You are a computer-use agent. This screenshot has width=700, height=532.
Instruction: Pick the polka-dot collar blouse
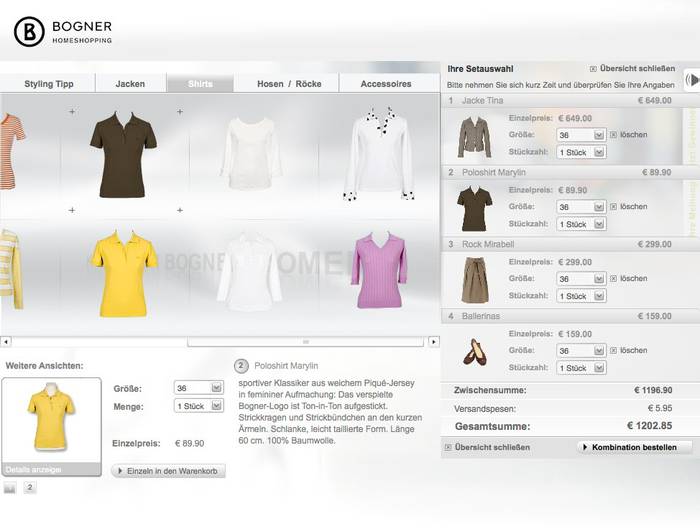379,154
